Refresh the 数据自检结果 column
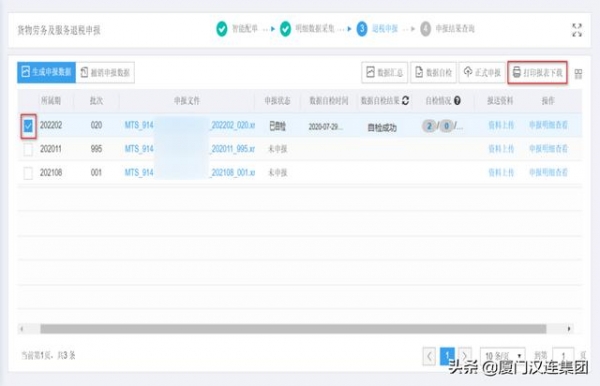The width and height of the screenshot is (600, 386). 406,101
